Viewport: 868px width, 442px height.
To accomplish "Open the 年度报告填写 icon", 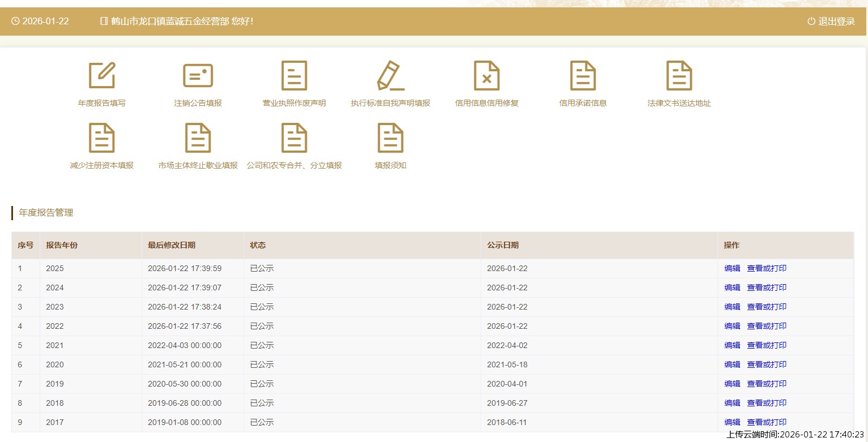I will tap(102, 75).
